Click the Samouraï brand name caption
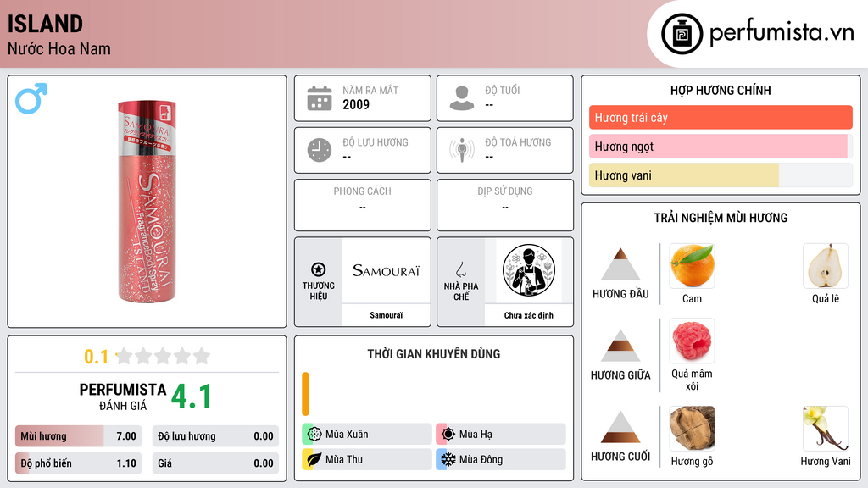The width and height of the screenshot is (868, 488). click(x=387, y=315)
